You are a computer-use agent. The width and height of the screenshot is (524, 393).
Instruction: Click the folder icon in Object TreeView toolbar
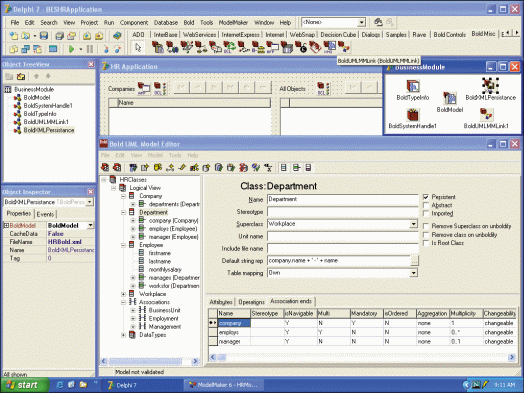click(21, 77)
